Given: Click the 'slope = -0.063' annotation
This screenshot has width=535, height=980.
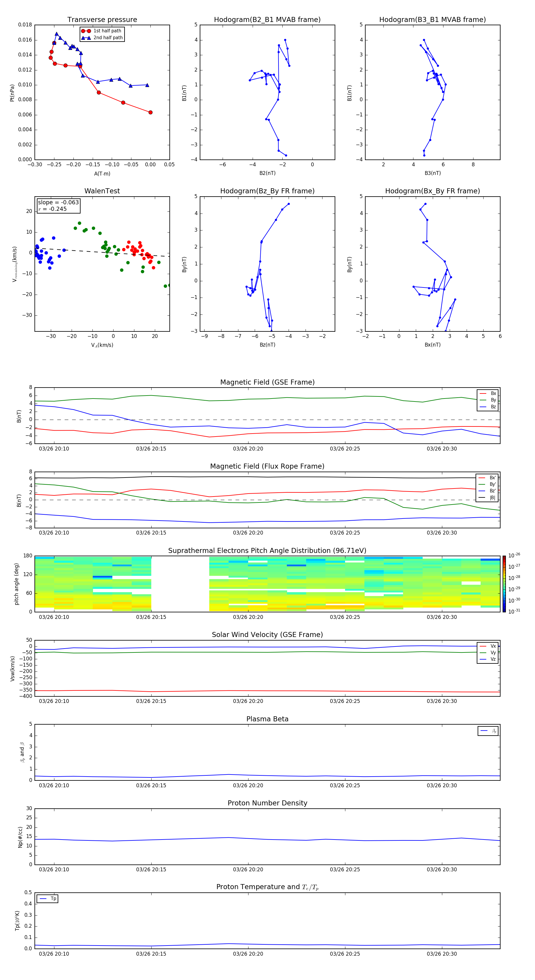Looking at the screenshot, I should [58, 203].
